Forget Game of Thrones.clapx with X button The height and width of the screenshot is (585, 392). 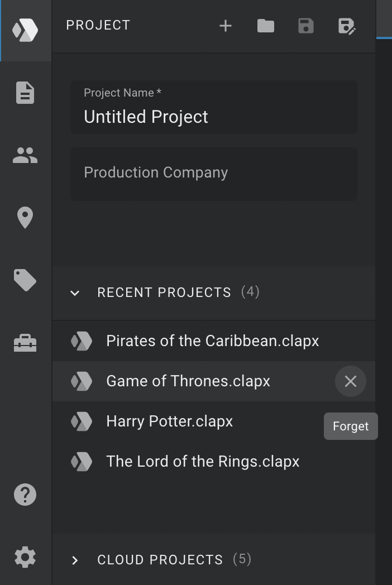[351, 381]
